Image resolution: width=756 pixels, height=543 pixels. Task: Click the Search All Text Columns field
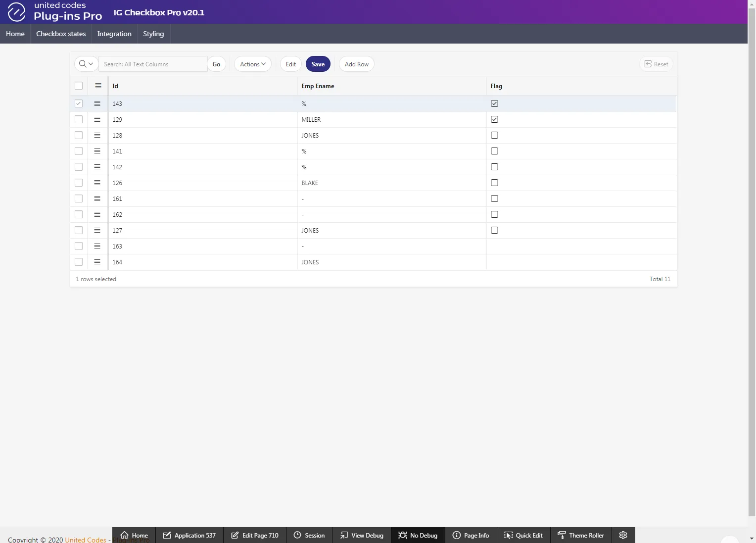point(152,64)
